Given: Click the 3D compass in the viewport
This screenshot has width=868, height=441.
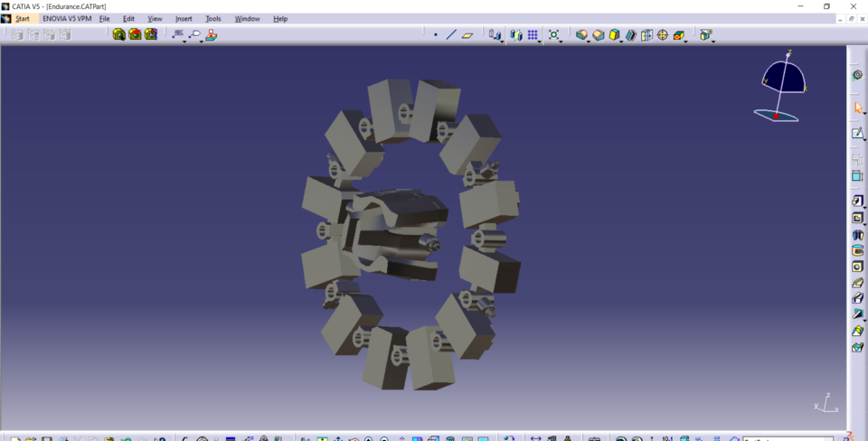Looking at the screenshot, I should [781, 86].
